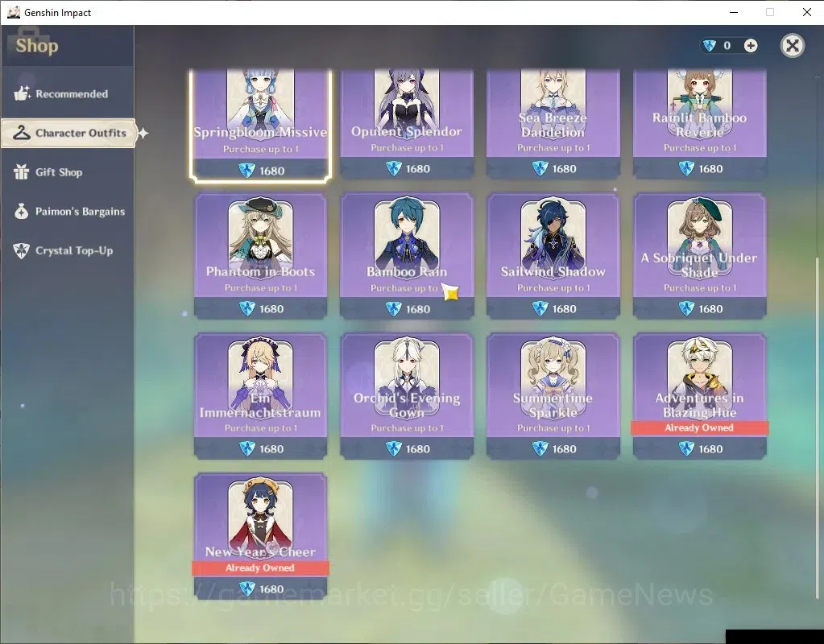Open the Gift Shop tab

[x=68, y=172]
